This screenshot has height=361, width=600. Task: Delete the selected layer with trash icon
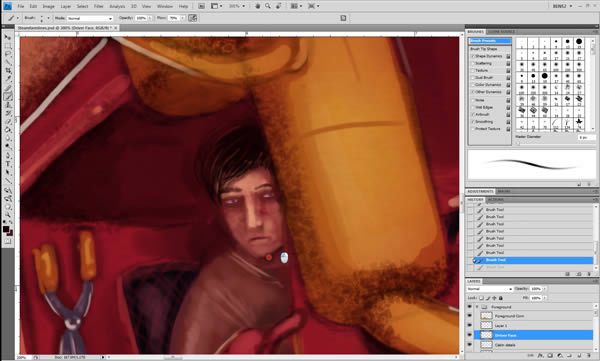click(589, 356)
